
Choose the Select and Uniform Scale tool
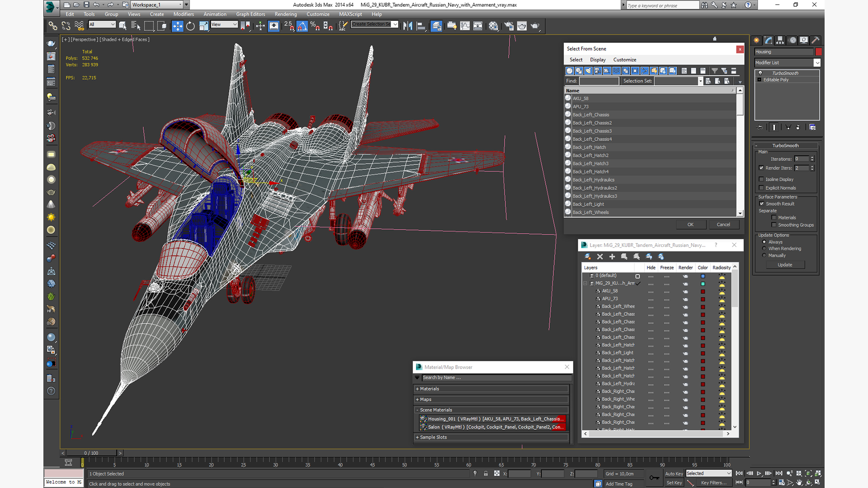click(203, 26)
